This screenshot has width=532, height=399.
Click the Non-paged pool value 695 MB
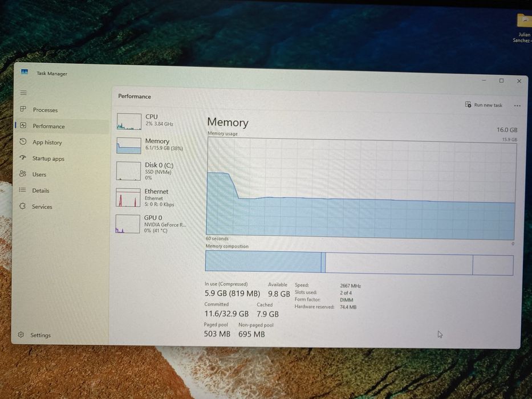click(x=251, y=334)
